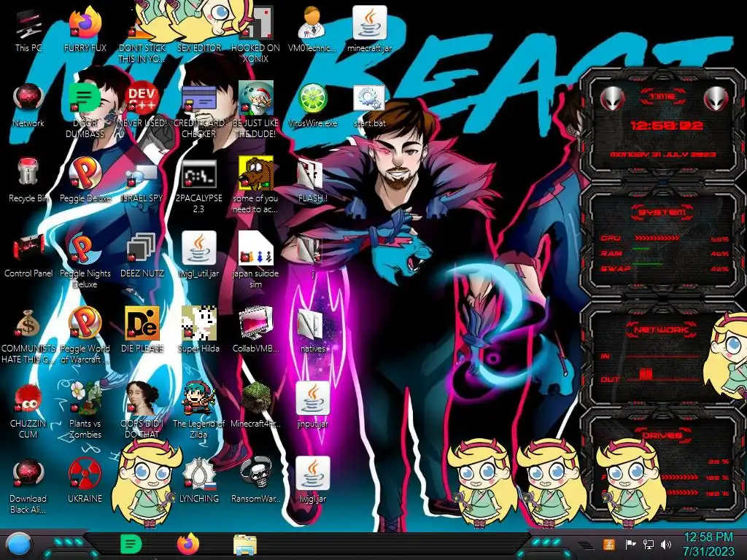Open the VM0Technic... shortcut
Image resolution: width=747 pixels, height=560 pixels.
(312, 28)
